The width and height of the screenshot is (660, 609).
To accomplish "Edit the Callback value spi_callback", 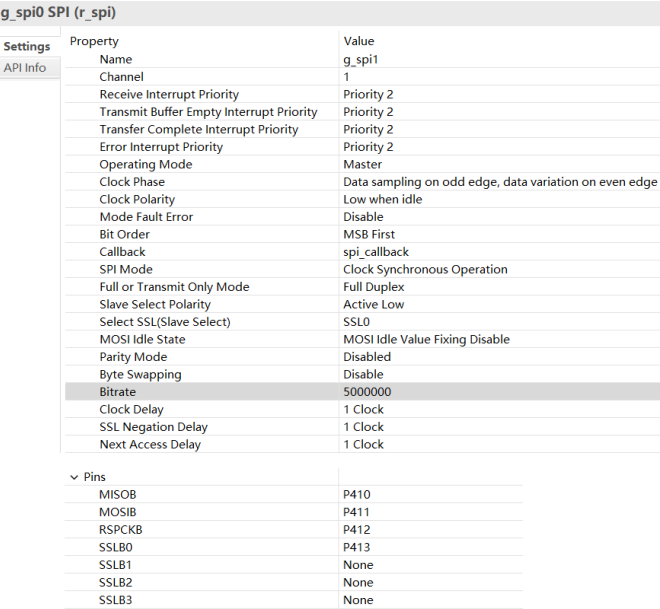I will [x=376, y=252].
